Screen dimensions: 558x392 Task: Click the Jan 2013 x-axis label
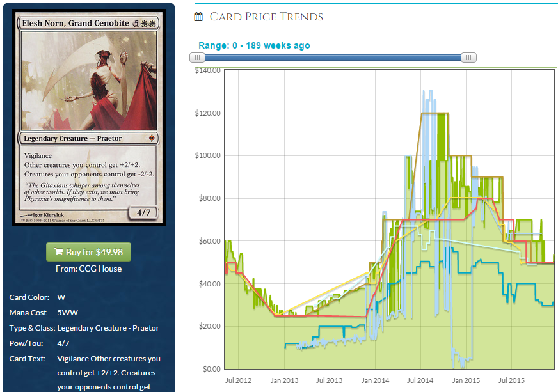284,380
